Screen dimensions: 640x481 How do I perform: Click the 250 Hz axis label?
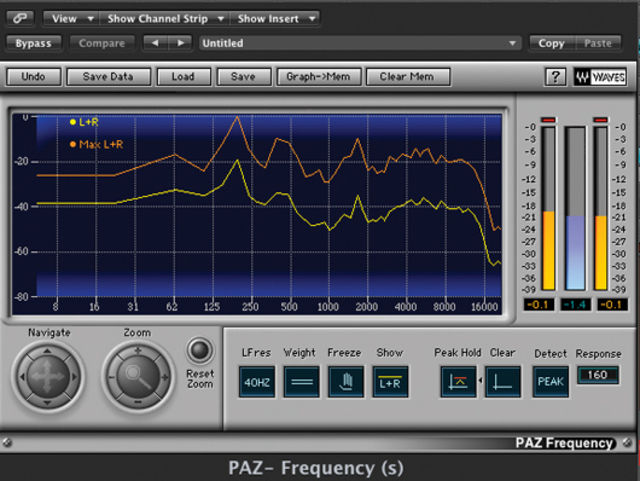tap(250, 306)
